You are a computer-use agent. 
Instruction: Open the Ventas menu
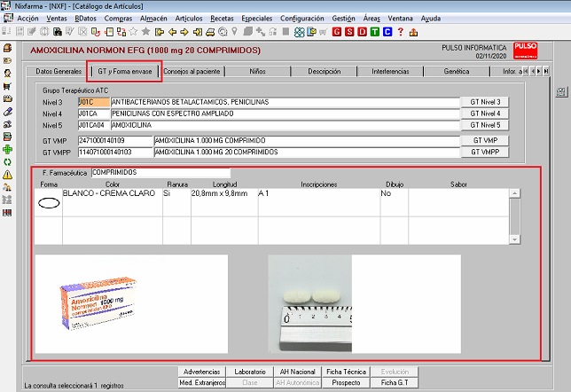[x=57, y=19]
